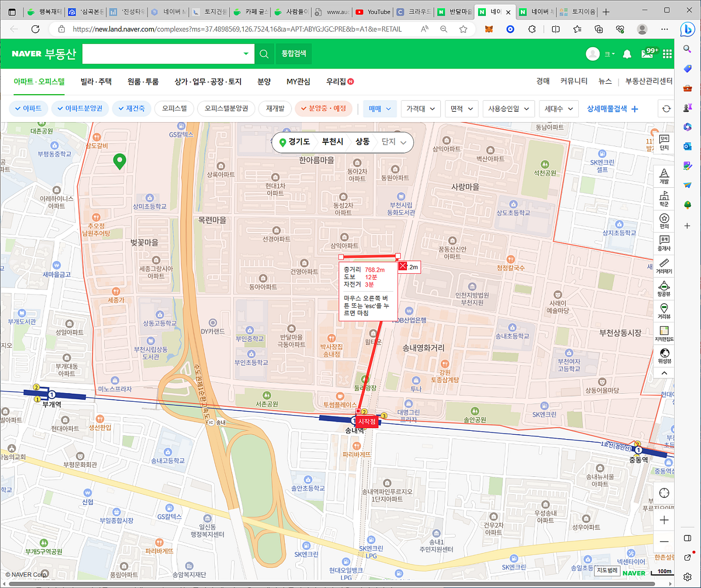Enable the 재개발 filter
Viewport: 701px width, 588px height.
click(x=275, y=108)
